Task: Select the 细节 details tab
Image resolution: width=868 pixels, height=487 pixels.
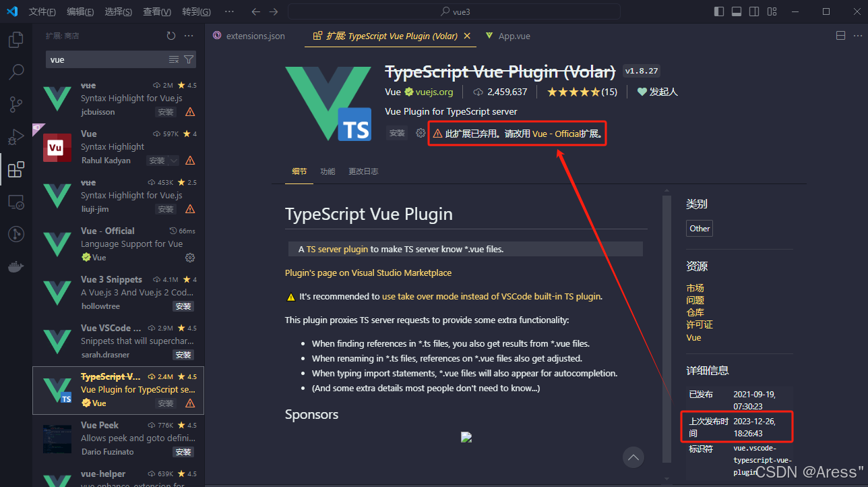Action: (299, 171)
